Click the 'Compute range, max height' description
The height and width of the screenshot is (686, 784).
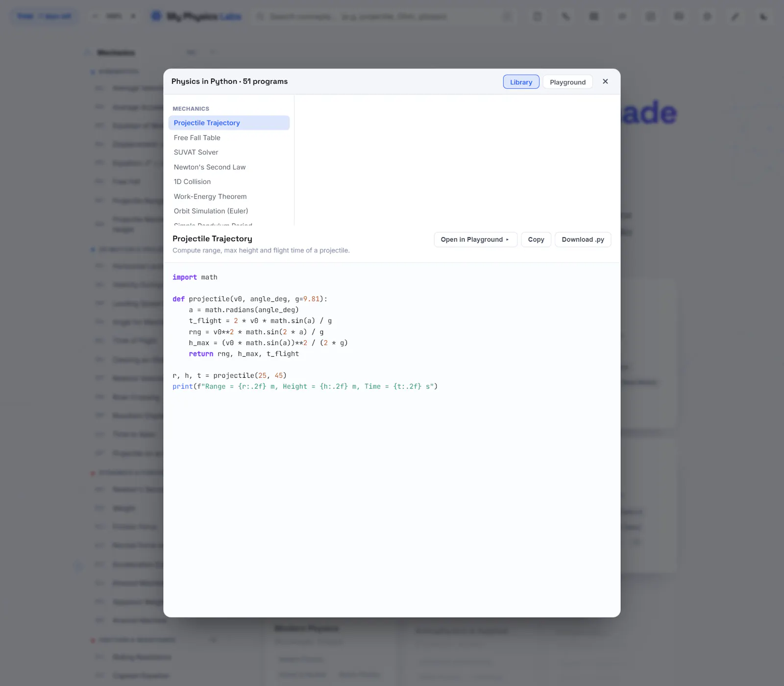[x=261, y=250]
